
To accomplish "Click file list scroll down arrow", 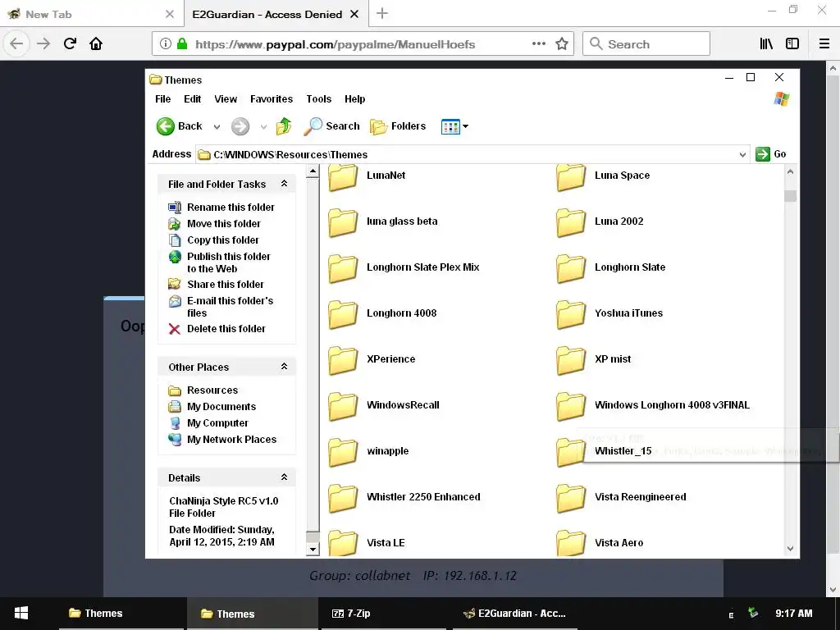I will 790,549.
